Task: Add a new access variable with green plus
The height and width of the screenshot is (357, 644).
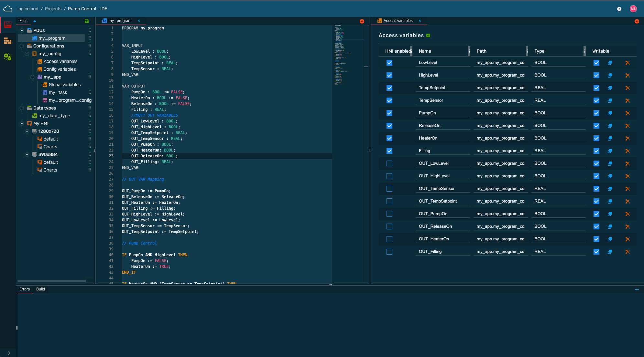Action: tap(428, 36)
